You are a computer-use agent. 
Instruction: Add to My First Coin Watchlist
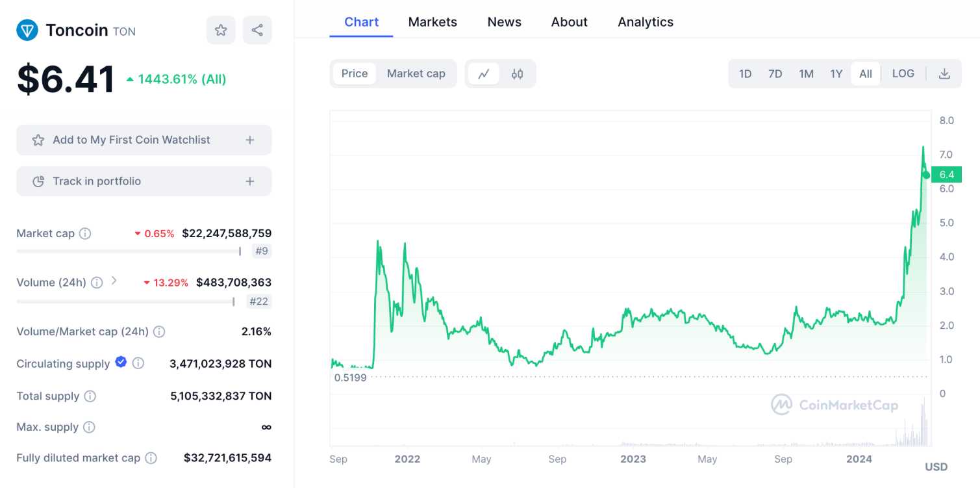(144, 140)
